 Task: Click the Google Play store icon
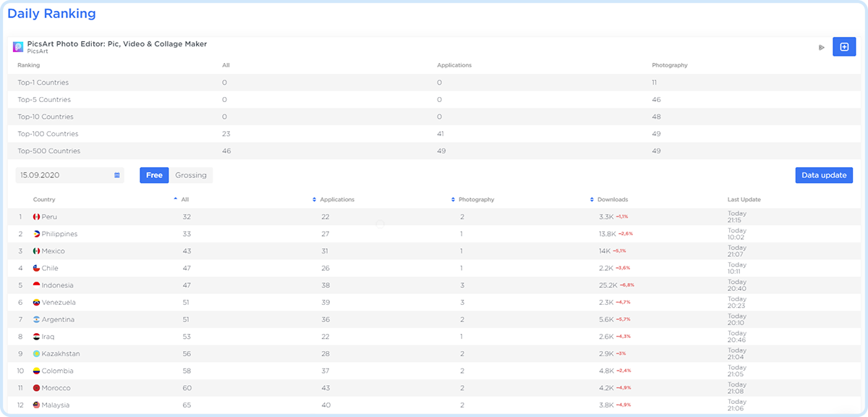(x=821, y=48)
